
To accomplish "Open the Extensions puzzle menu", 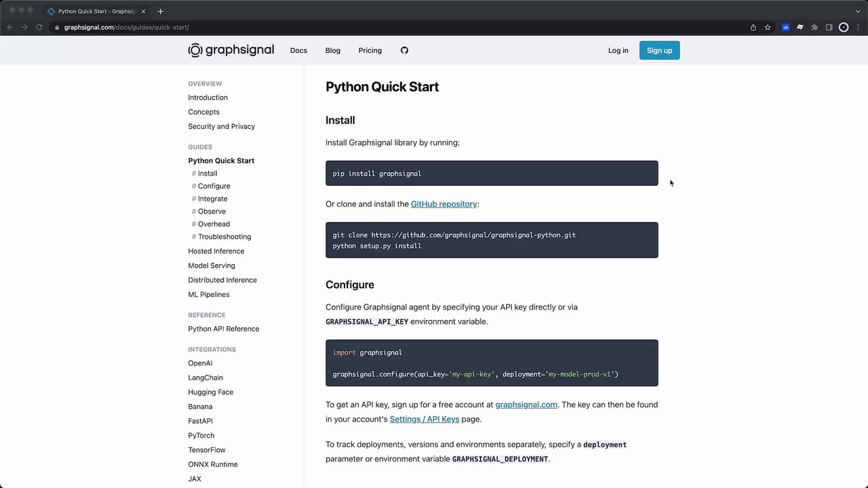I will (814, 27).
